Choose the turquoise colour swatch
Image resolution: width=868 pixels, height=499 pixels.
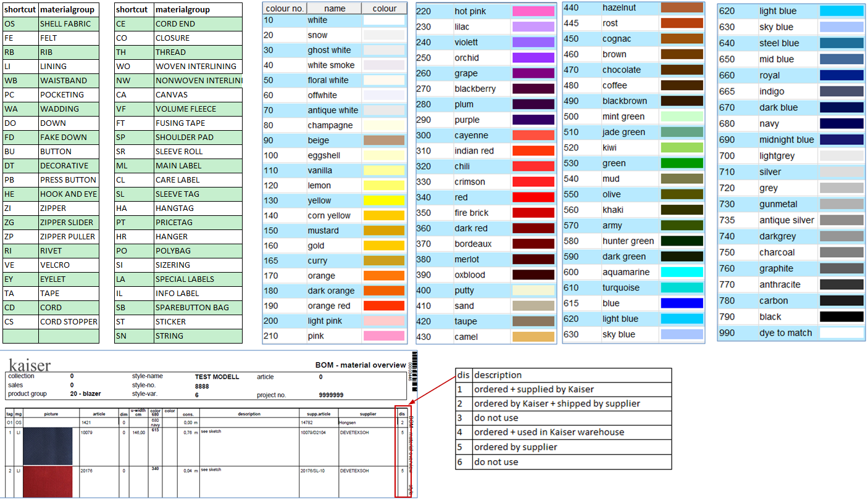(x=682, y=287)
